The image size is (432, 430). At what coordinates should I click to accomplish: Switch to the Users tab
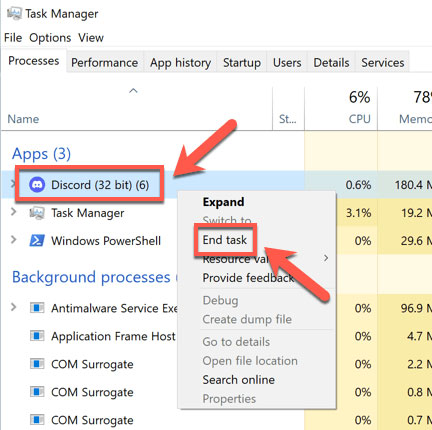click(x=287, y=63)
